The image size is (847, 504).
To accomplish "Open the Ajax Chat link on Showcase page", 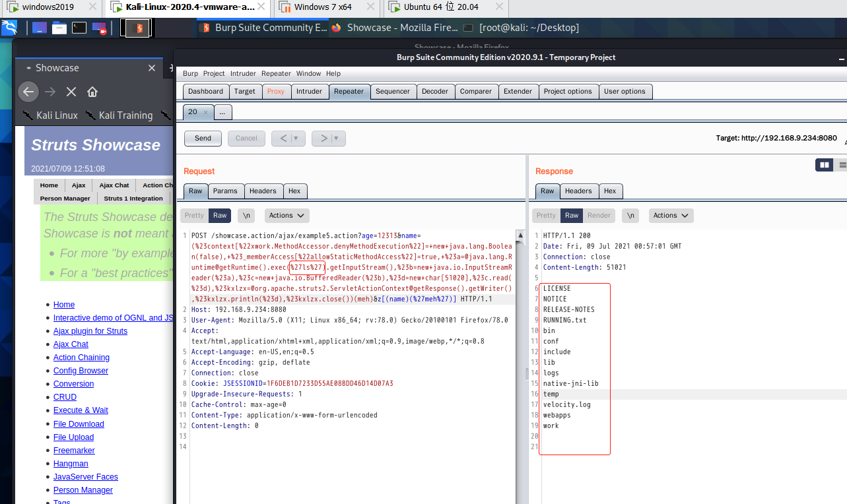I will coord(71,344).
